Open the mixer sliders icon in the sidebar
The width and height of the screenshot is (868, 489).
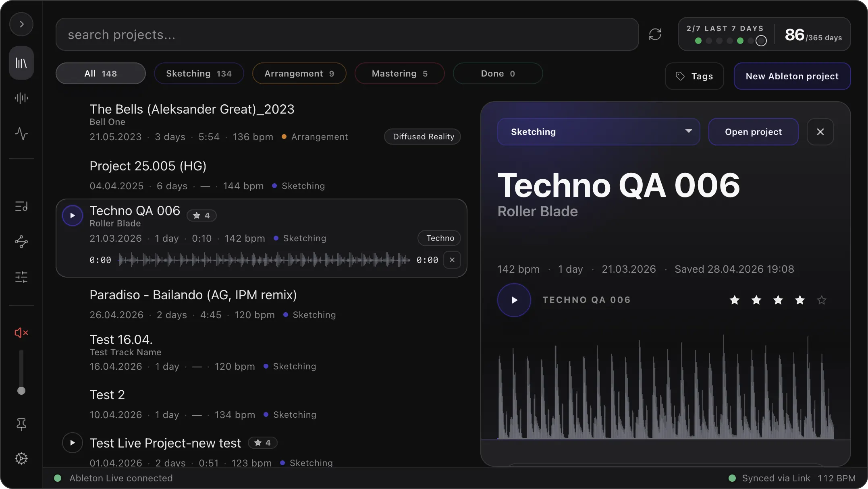click(x=21, y=277)
